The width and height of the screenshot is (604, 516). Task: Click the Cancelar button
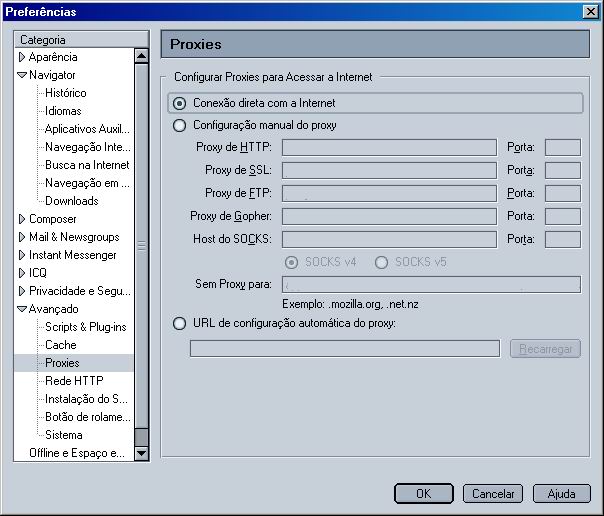[493, 494]
